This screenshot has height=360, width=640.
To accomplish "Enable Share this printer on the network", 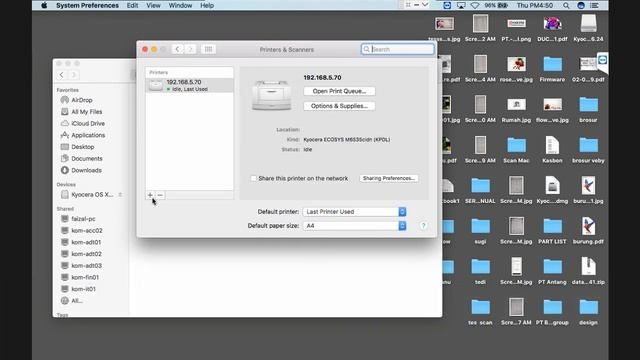I will 253,178.
